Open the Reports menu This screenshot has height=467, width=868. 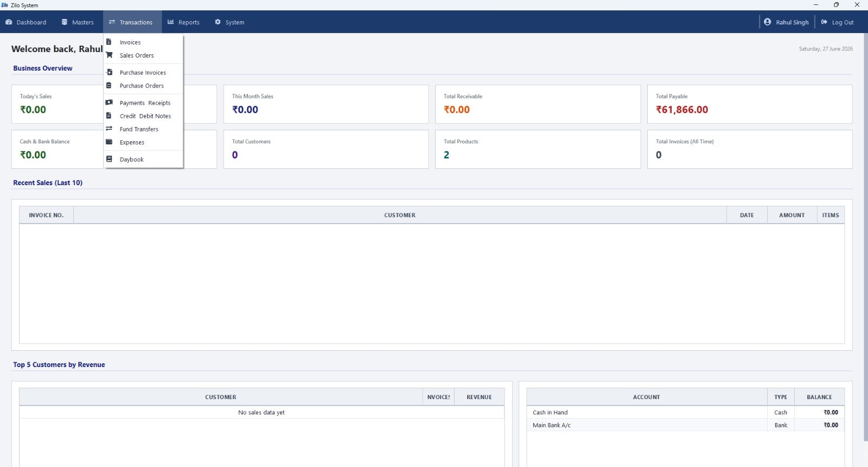[183, 22]
